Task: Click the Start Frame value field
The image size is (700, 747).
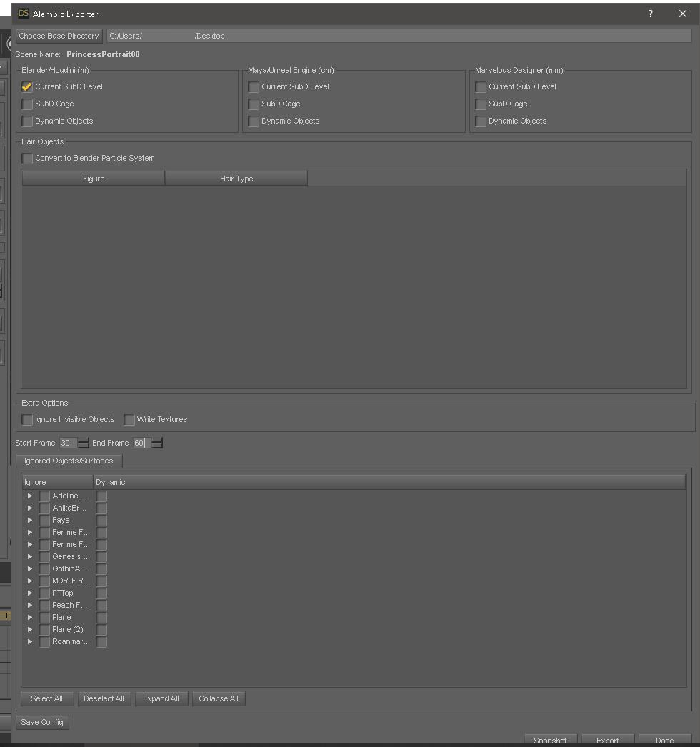Action: pos(68,443)
